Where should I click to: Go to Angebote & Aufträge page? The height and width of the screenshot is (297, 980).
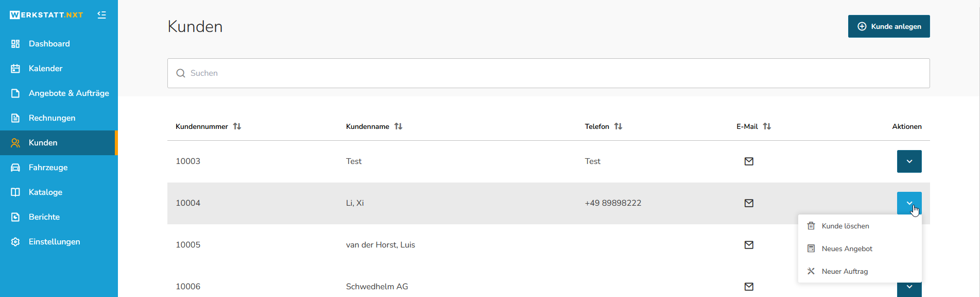[x=68, y=93]
